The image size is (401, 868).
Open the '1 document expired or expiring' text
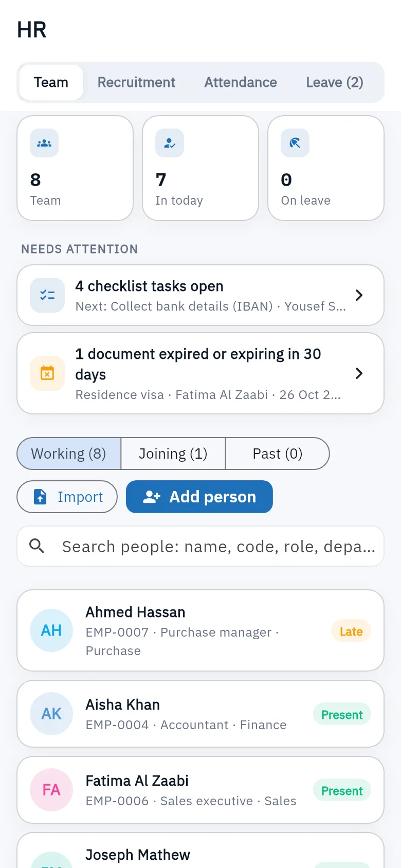(x=198, y=364)
